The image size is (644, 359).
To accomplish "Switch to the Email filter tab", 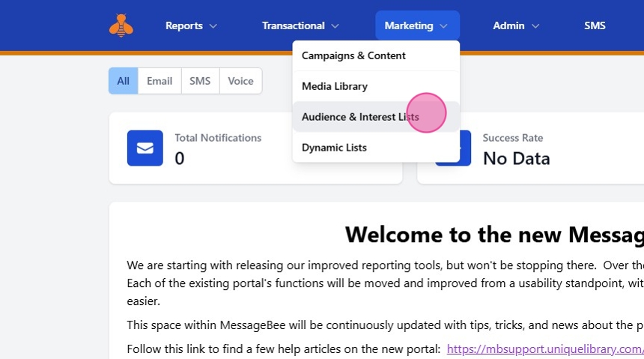I will [x=160, y=81].
